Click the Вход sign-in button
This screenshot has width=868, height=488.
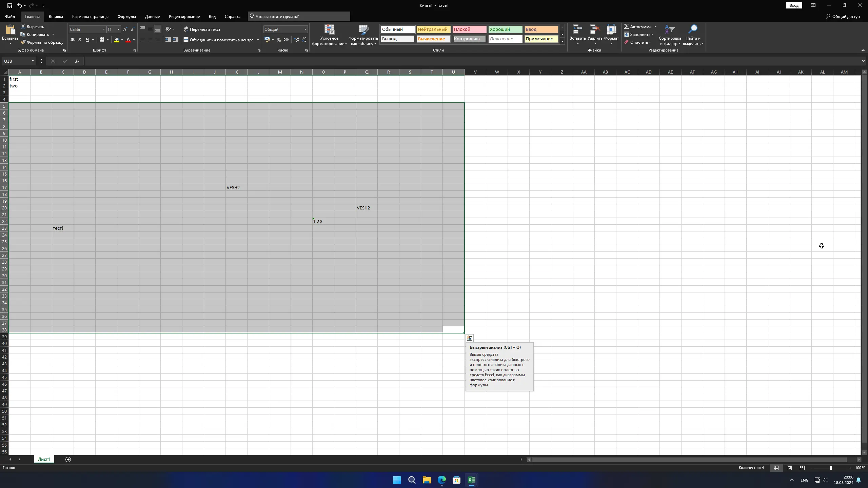pos(794,5)
